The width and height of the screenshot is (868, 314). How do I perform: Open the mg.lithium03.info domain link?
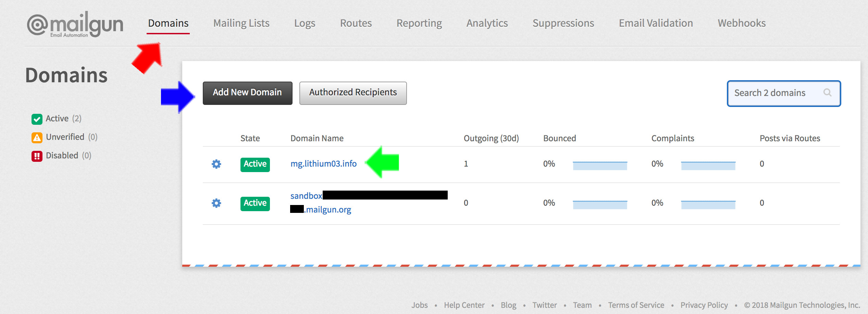coord(323,164)
